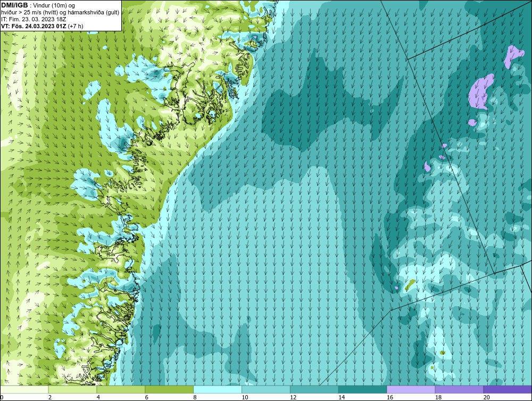
Task: Click the legend scale label '18'
Action: tap(438, 397)
